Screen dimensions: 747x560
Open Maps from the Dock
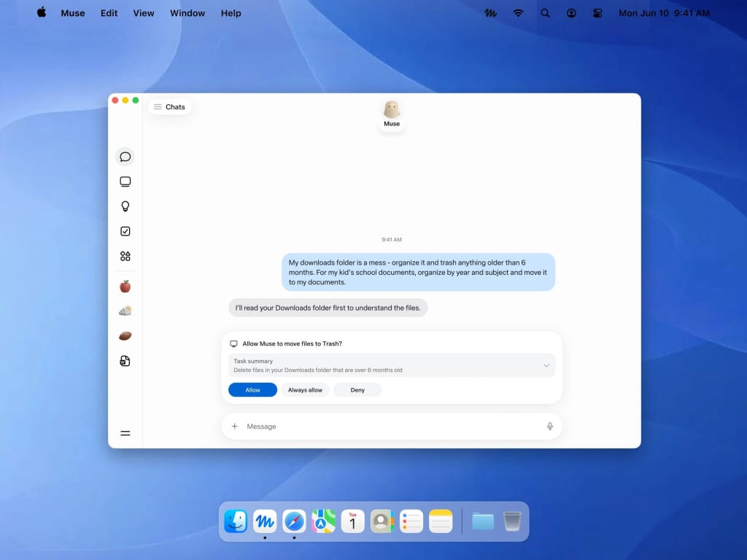[323, 521]
